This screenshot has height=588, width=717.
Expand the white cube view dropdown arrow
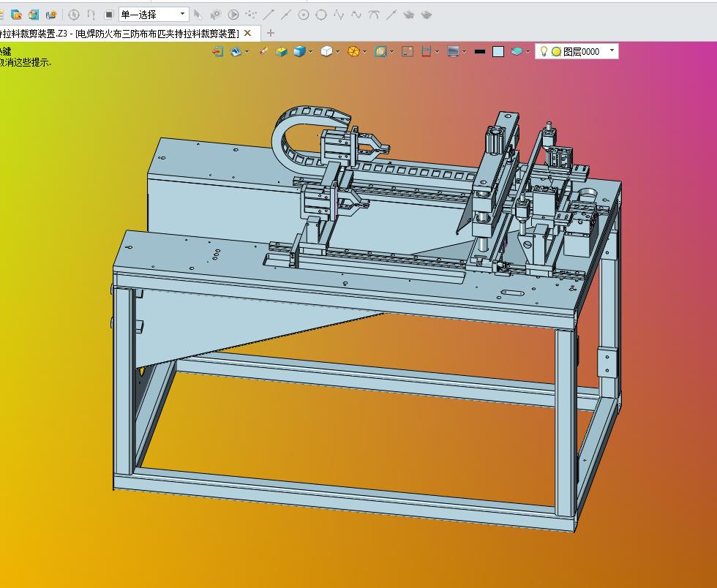338,52
